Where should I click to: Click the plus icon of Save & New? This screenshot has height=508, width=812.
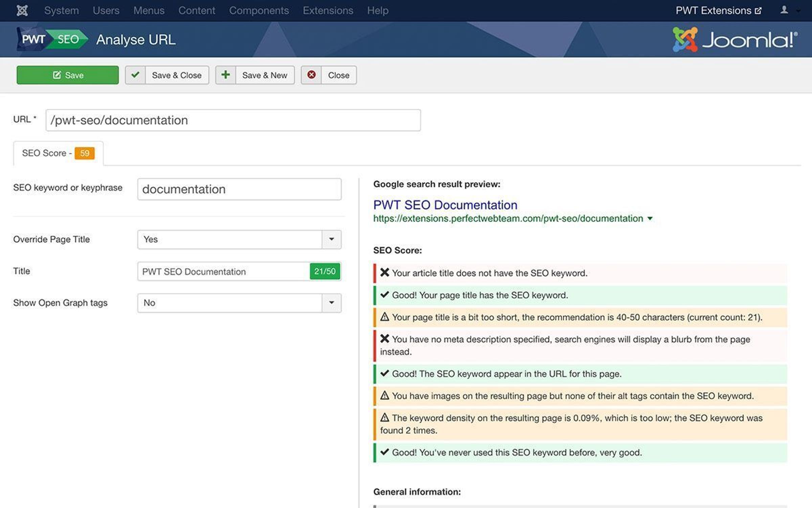coord(226,75)
